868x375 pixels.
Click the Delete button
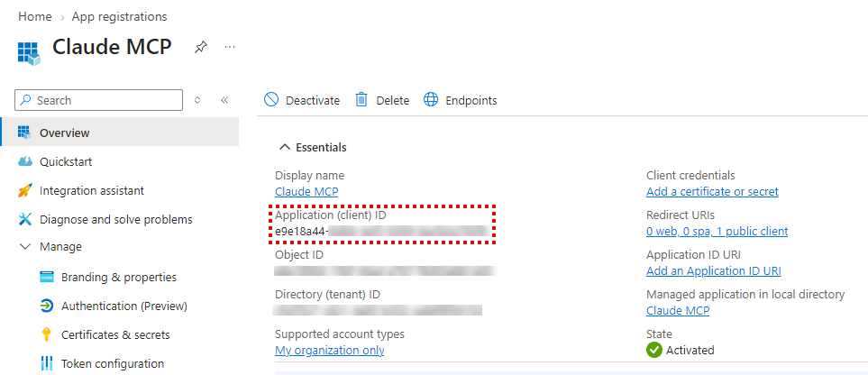(x=382, y=100)
